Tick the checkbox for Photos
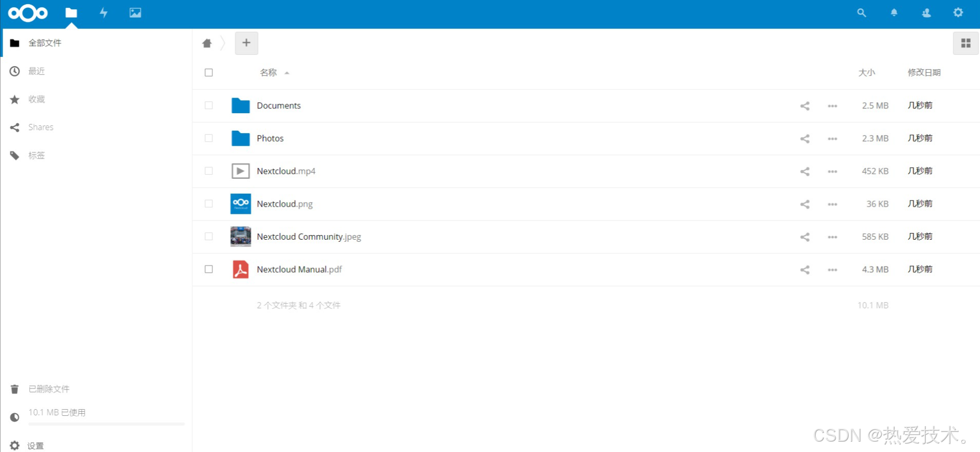Image resolution: width=980 pixels, height=452 pixels. coord(209,138)
